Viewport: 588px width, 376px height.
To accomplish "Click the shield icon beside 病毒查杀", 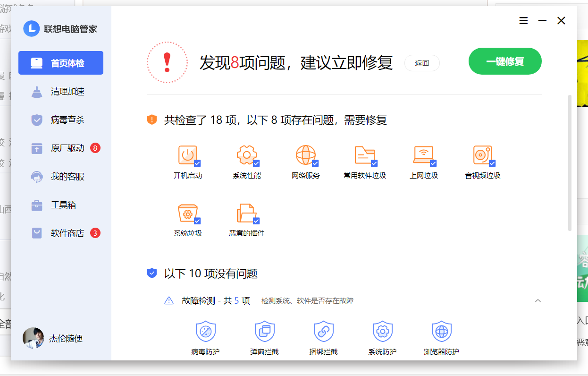I will (x=37, y=120).
